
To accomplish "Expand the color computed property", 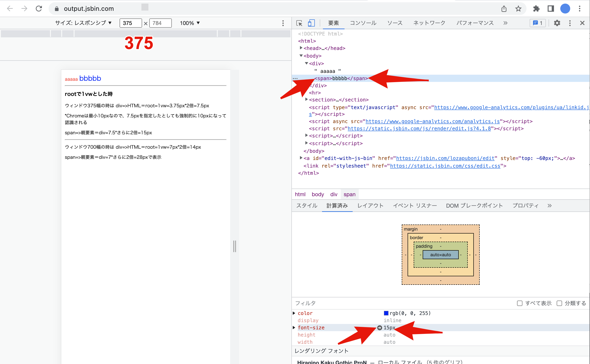I will point(294,313).
